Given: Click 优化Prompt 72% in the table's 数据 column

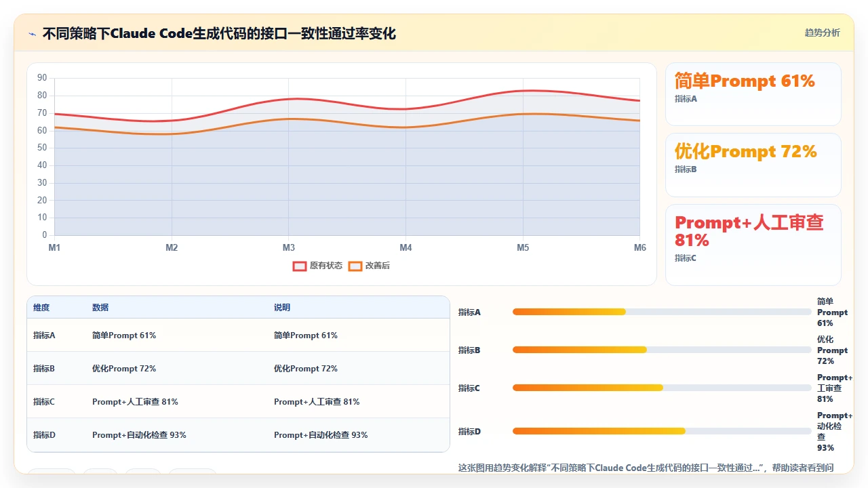Looking at the screenshot, I should [124, 369].
